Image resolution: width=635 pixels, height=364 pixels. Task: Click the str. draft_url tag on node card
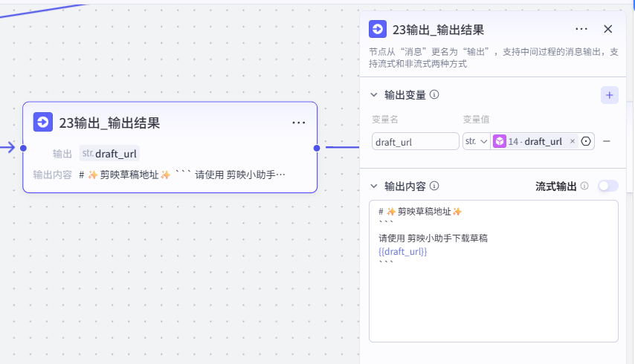click(109, 154)
